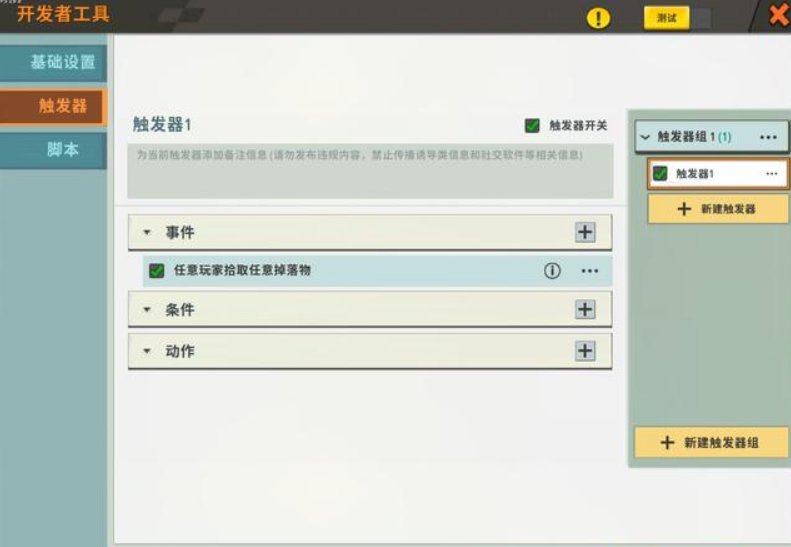The height and width of the screenshot is (547, 791).
Task: Click the plus icon in 动作 row
Action: coord(585,351)
